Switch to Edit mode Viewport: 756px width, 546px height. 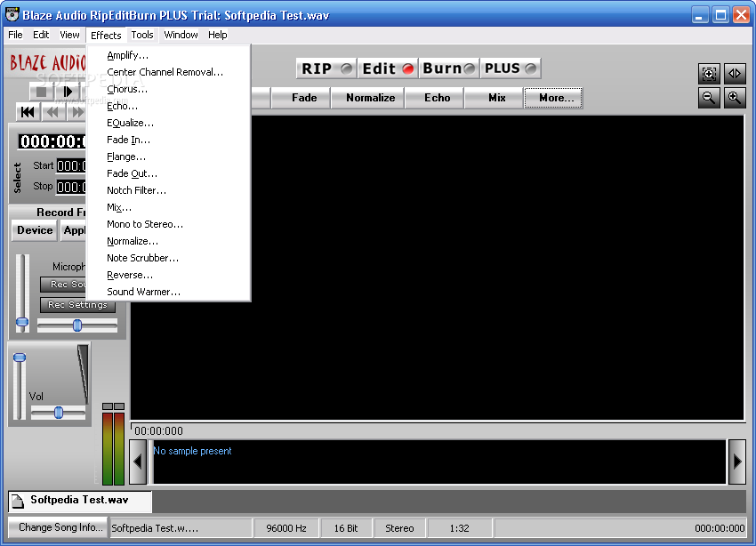[x=388, y=68]
